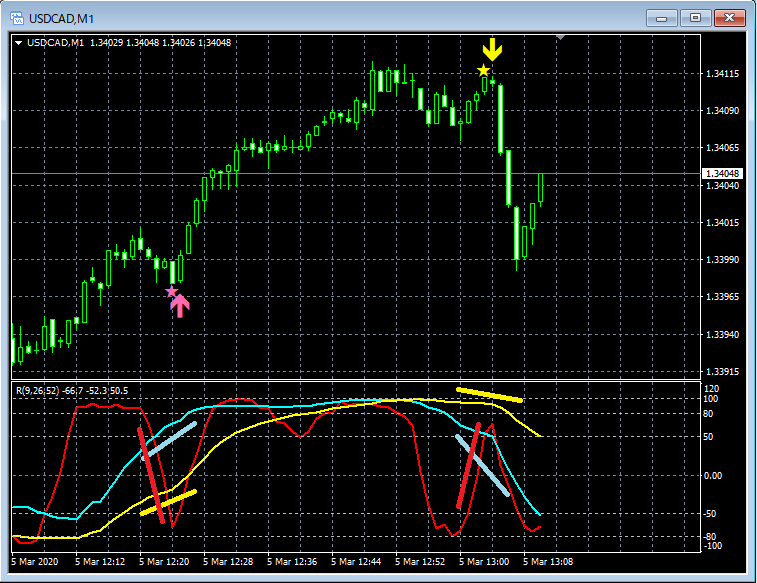This screenshot has width=757, height=583.
Task: Click the USDCAD,M1 window title text
Action: coord(61,19)
